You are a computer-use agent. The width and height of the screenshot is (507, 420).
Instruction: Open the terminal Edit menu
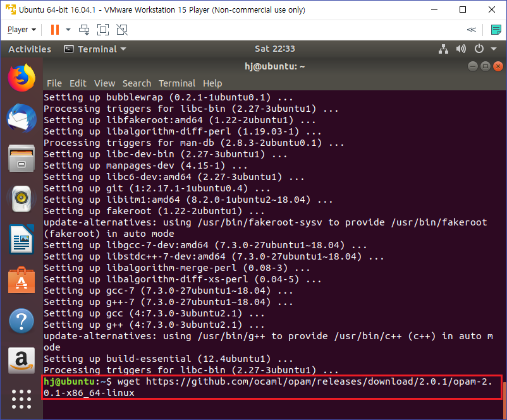pos(78,83)
